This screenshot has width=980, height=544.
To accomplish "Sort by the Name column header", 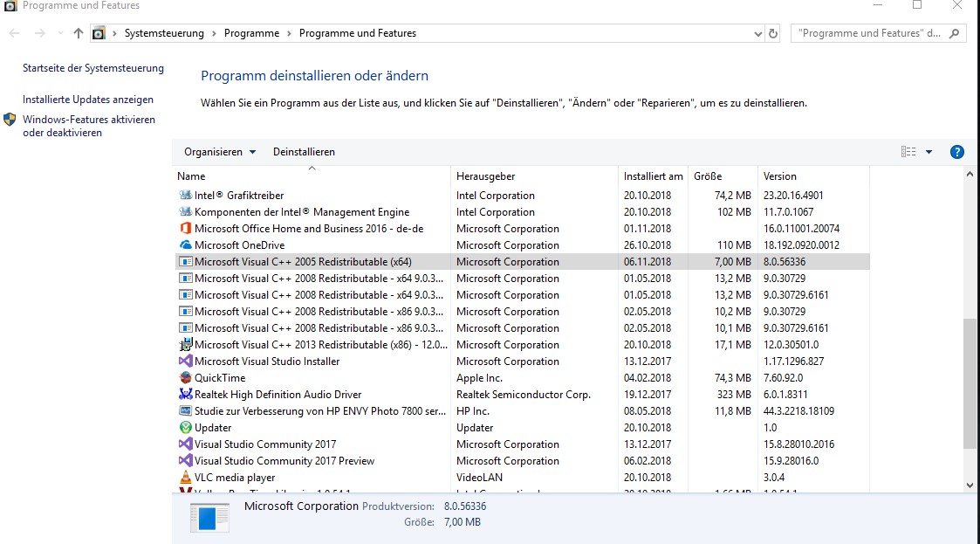I will click(312, 176).
